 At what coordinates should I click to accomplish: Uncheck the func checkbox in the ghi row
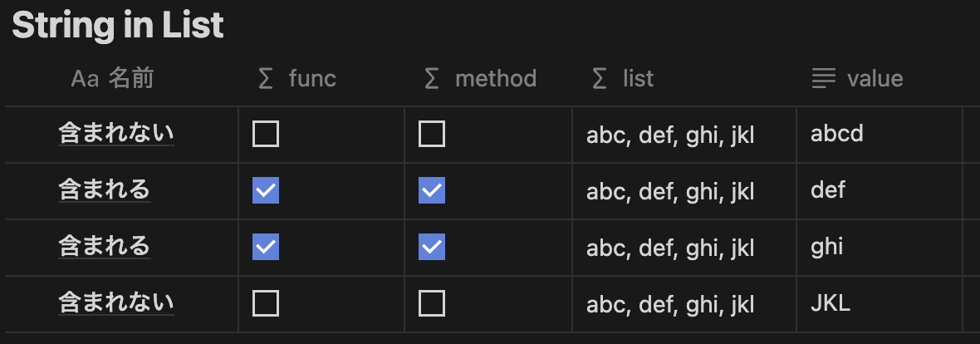tap(266, 247)
